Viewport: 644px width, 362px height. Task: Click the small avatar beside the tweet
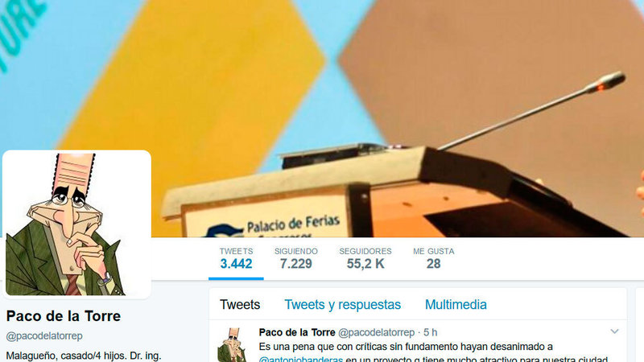pos(233,345)
